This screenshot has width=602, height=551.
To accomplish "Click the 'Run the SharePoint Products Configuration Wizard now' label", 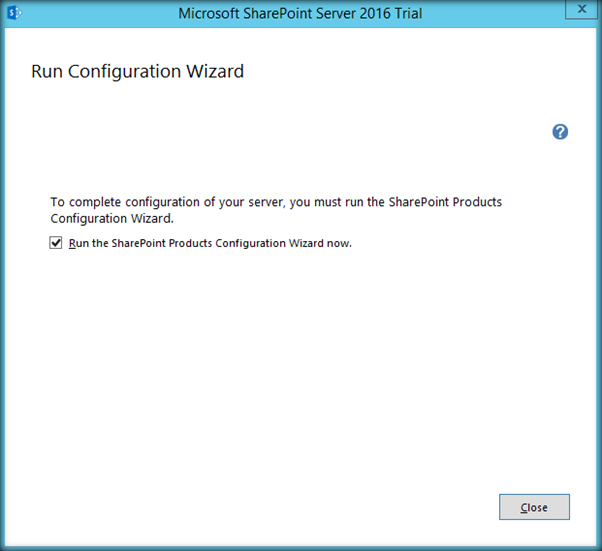I will (x=210, y=243).
